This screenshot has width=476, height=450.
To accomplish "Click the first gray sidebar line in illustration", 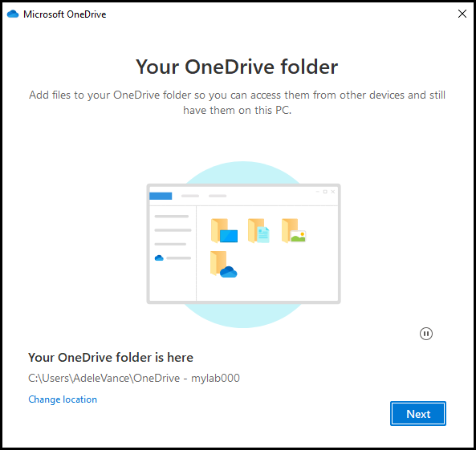I will coord(172,217).
